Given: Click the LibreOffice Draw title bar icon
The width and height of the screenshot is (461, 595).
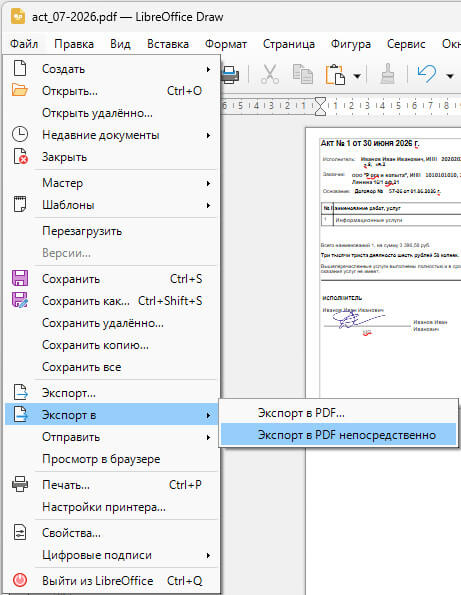Looking at the screenshot, I should 18,17.
